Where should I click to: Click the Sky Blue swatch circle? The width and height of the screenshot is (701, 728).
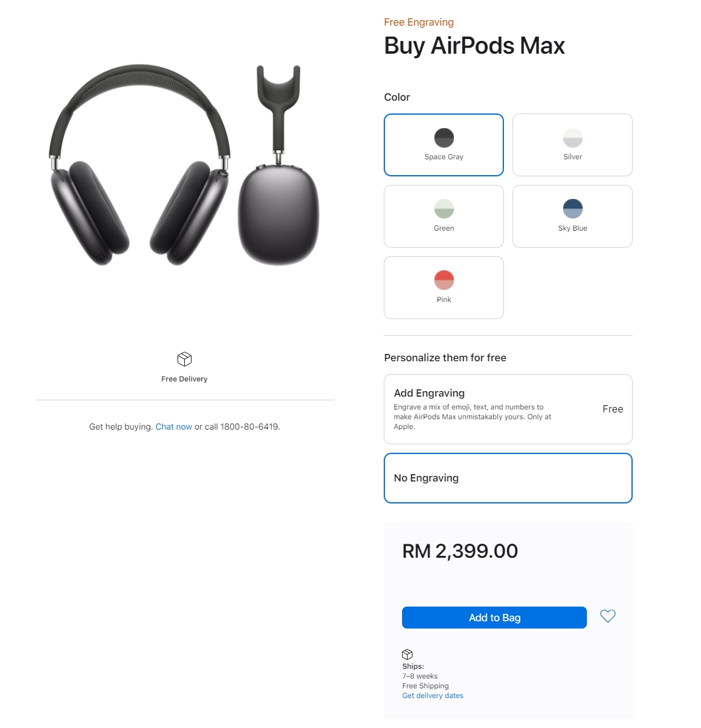tap(572, 209)
